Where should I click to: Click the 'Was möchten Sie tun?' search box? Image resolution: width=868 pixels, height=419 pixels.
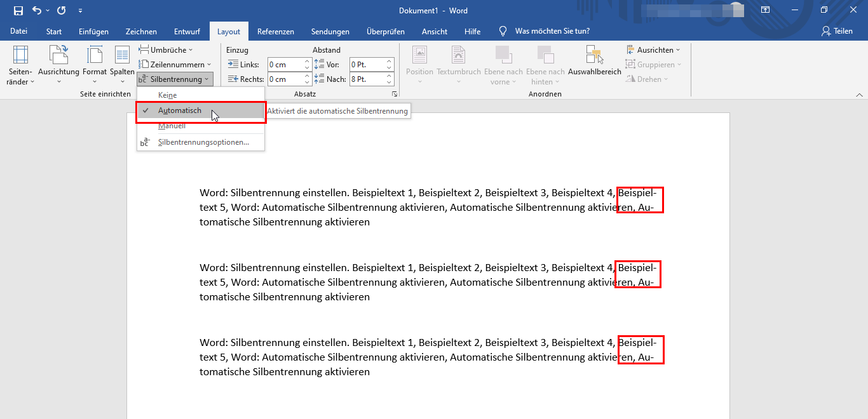tap(552, 31)
